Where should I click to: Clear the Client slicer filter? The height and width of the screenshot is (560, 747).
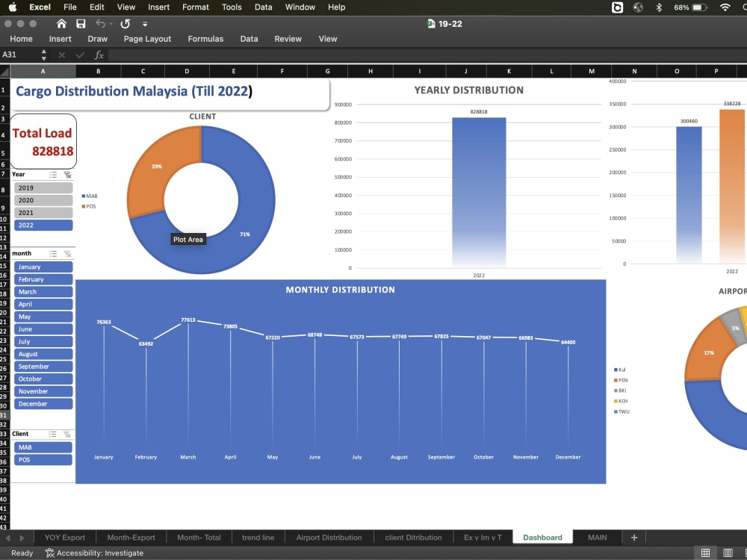tap(67, 434)
